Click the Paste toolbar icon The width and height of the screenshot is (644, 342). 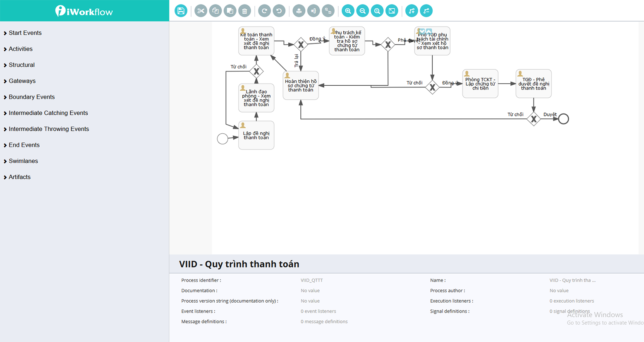point(230,11)
